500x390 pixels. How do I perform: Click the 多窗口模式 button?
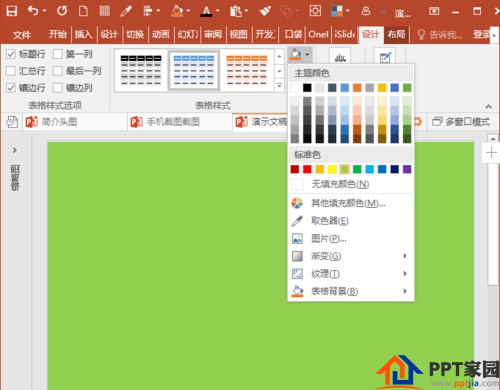(x=461, y=122)
